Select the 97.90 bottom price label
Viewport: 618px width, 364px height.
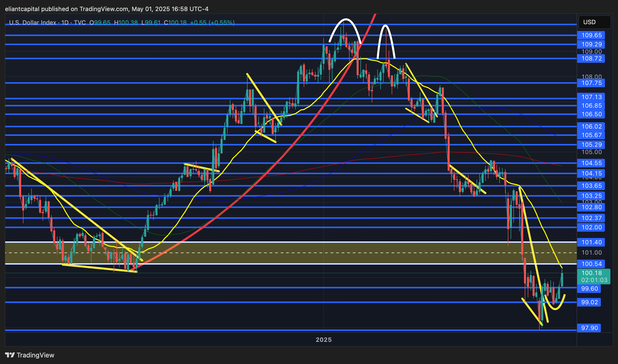589,328
